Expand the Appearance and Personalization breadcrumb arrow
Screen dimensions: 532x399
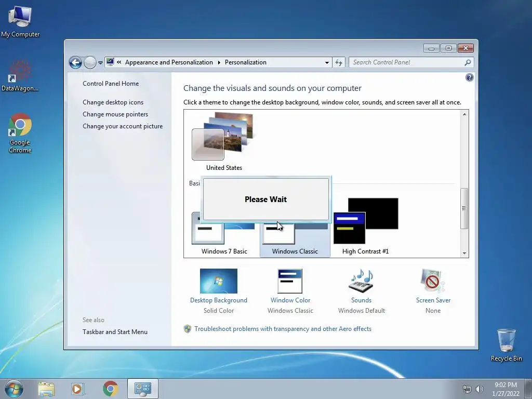click(x=219, y=62)
